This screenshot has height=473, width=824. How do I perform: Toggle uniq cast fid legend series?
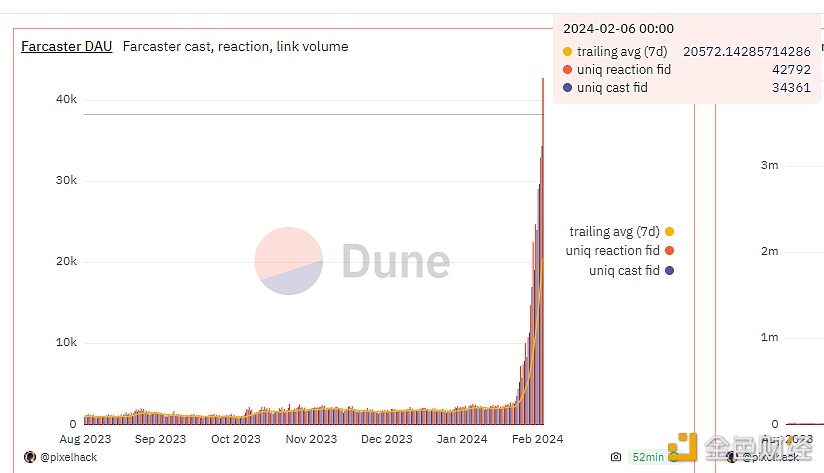coord(631,271)
